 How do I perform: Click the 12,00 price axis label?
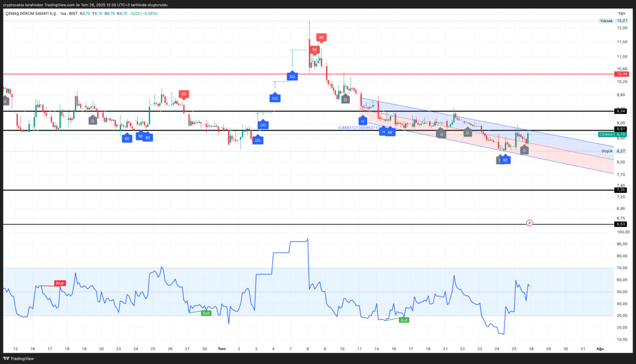622,28
